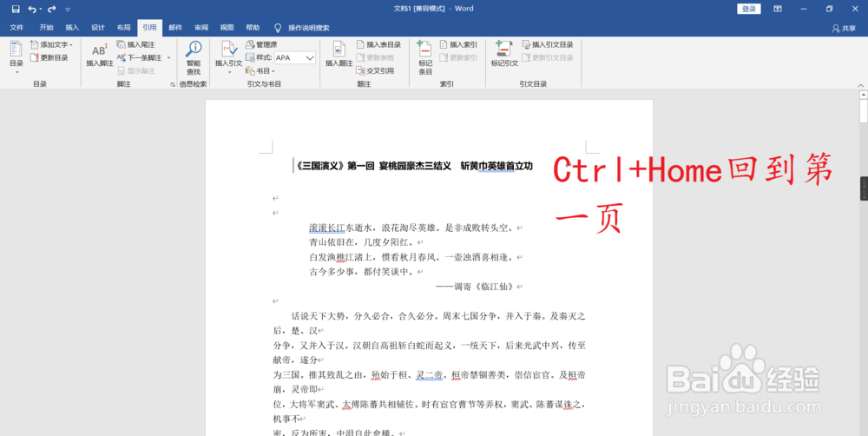
Task: Click the line 古今多少事，都付笑谈中。
Action: 361,272
